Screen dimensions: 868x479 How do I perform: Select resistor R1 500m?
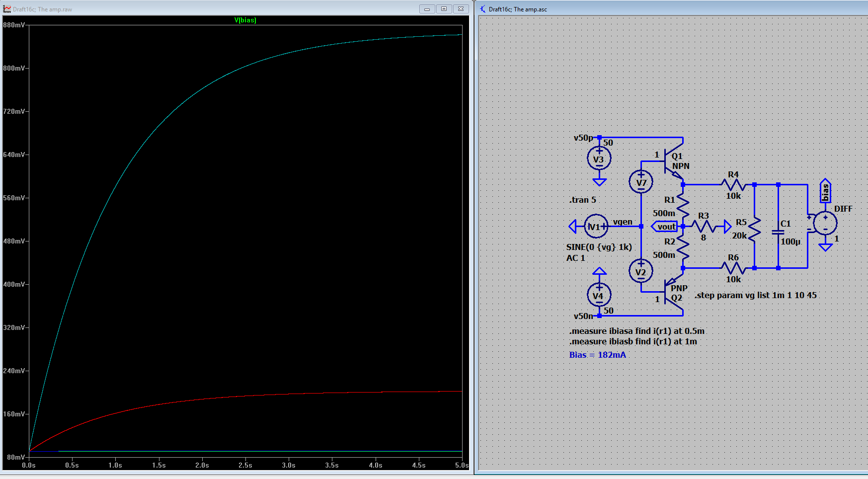[683, 205]
